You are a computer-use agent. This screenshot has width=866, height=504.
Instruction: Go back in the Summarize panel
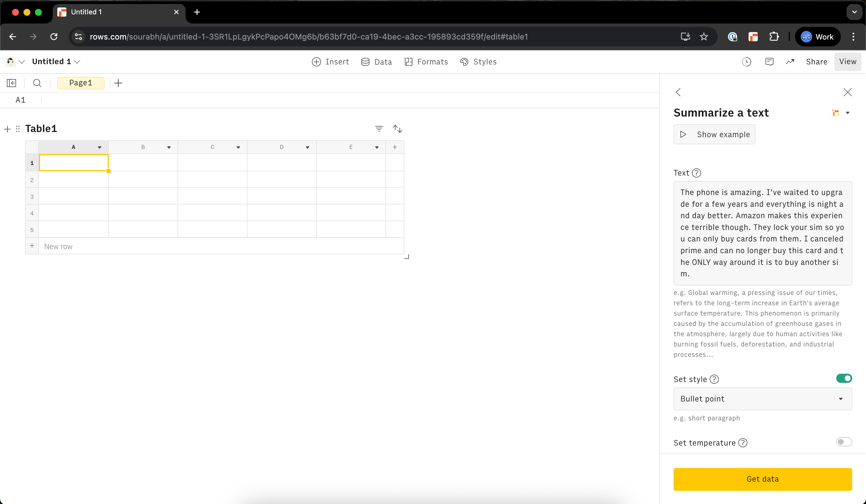pyautogui.click(x=678, y=92)
